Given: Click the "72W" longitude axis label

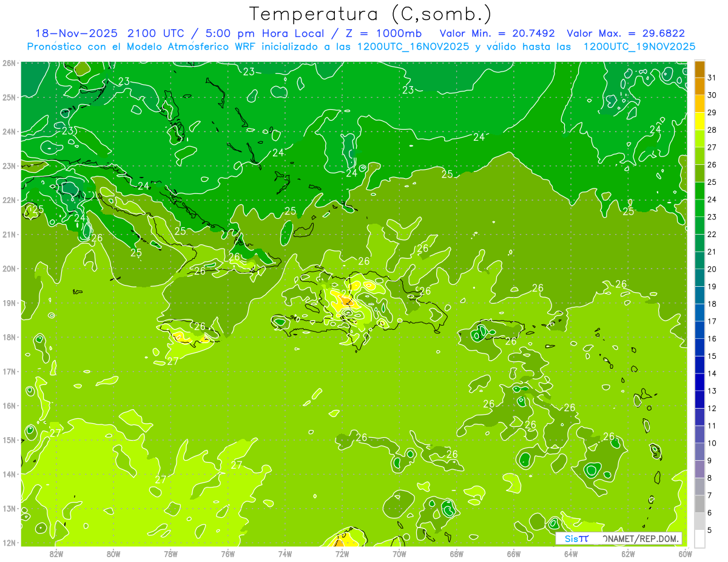Looking at the screenshot, I should 342,553.
